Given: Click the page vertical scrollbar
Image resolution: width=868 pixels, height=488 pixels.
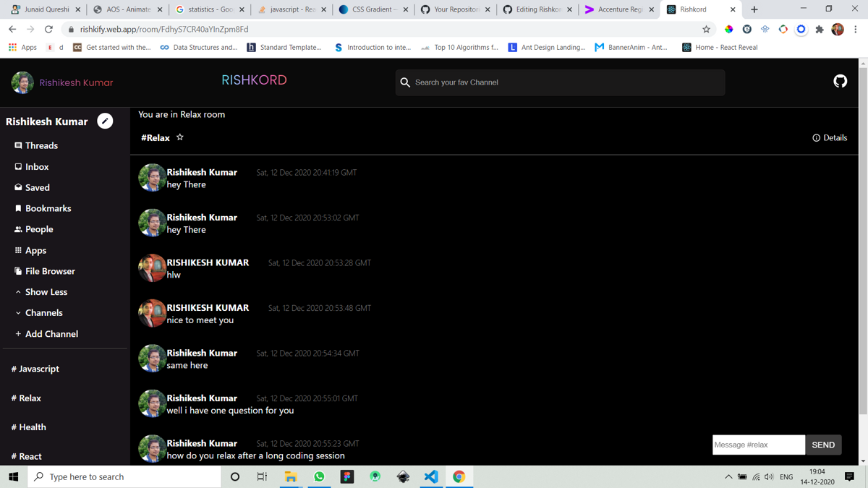Looking at the screenshot, I should [863, 242].
